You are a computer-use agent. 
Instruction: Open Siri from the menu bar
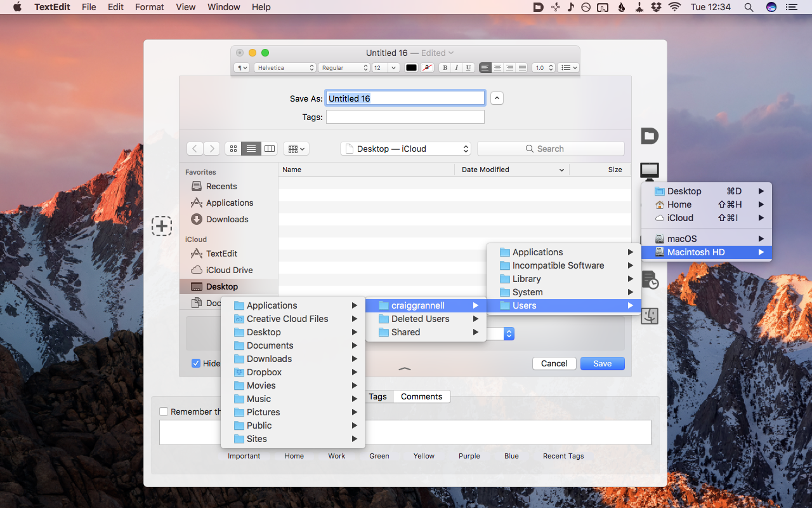tap(771, 7)
